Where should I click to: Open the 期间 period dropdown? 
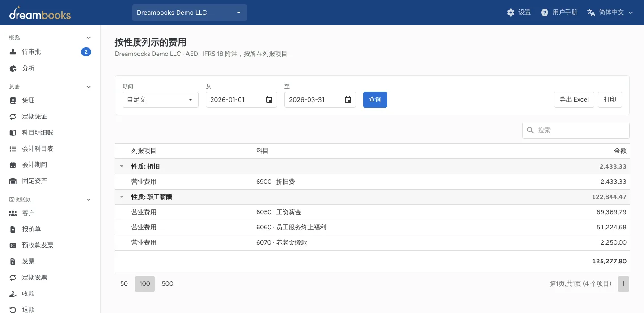point(161,100)
